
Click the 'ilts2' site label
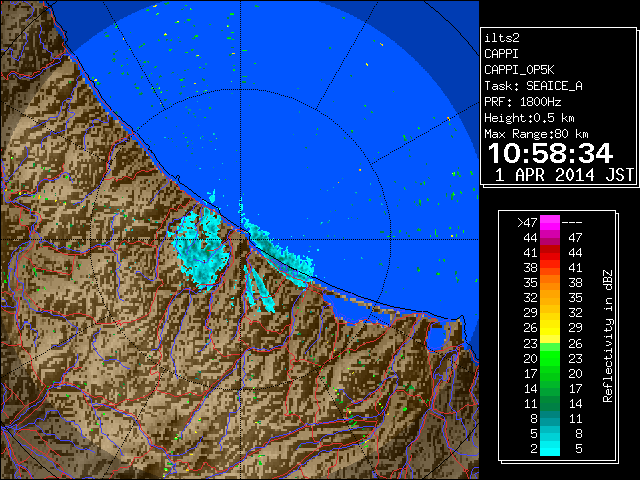tap(502, 38)
